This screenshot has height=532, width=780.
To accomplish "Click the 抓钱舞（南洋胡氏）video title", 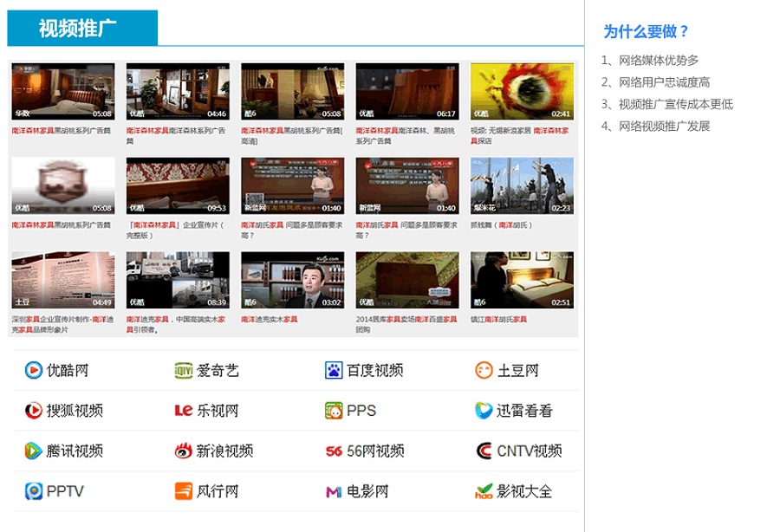I will 502,225.
